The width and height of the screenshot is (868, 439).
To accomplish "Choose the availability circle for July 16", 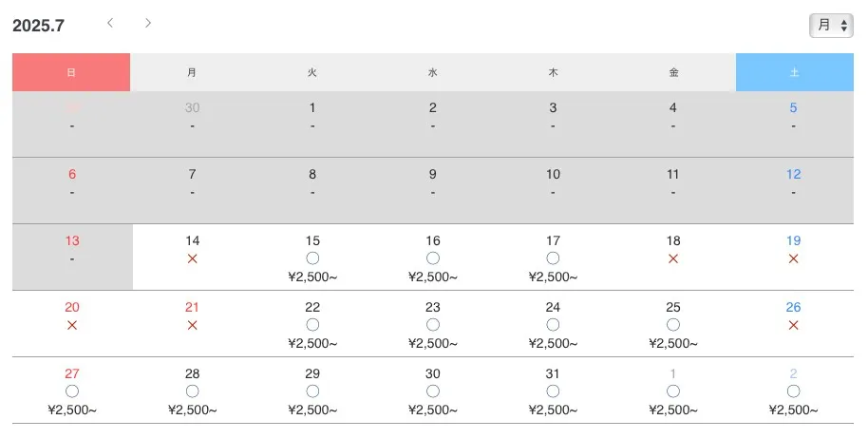I will tap(433, 258).
